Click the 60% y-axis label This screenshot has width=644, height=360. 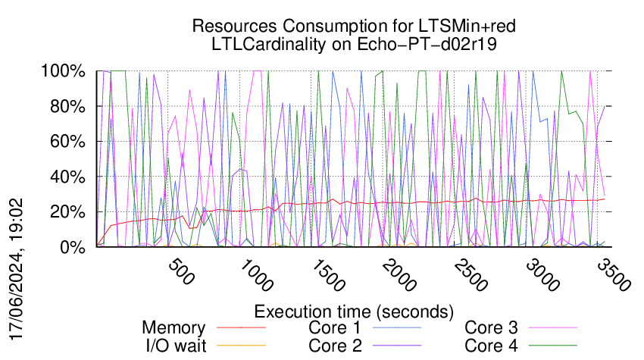(67, 142)
